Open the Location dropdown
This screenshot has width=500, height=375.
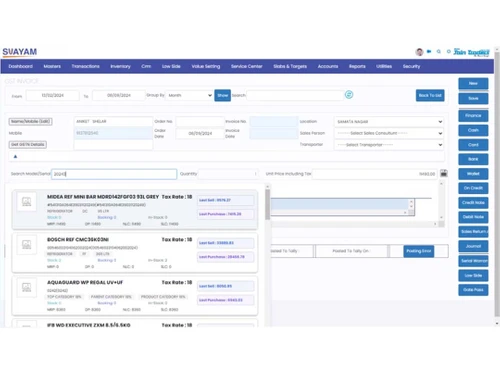click(x=389, y=122)
